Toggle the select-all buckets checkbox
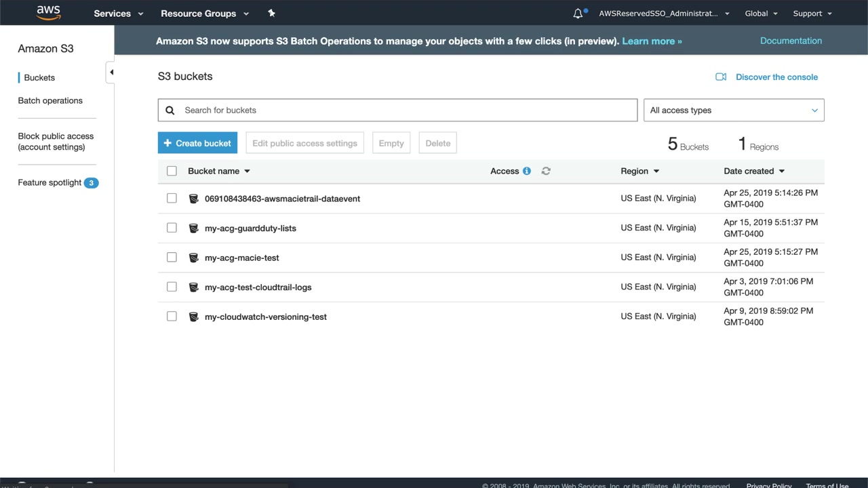Screen dimensions: 868x488 [172, 171]
